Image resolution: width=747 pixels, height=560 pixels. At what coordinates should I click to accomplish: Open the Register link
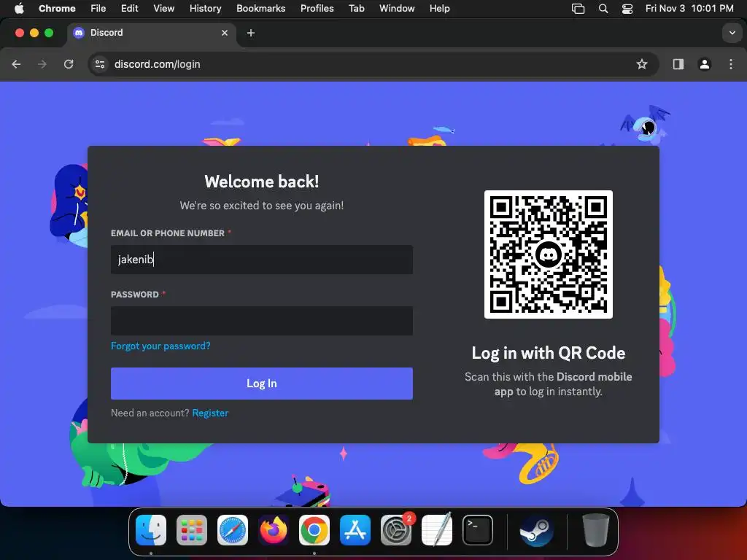point(210,413)
